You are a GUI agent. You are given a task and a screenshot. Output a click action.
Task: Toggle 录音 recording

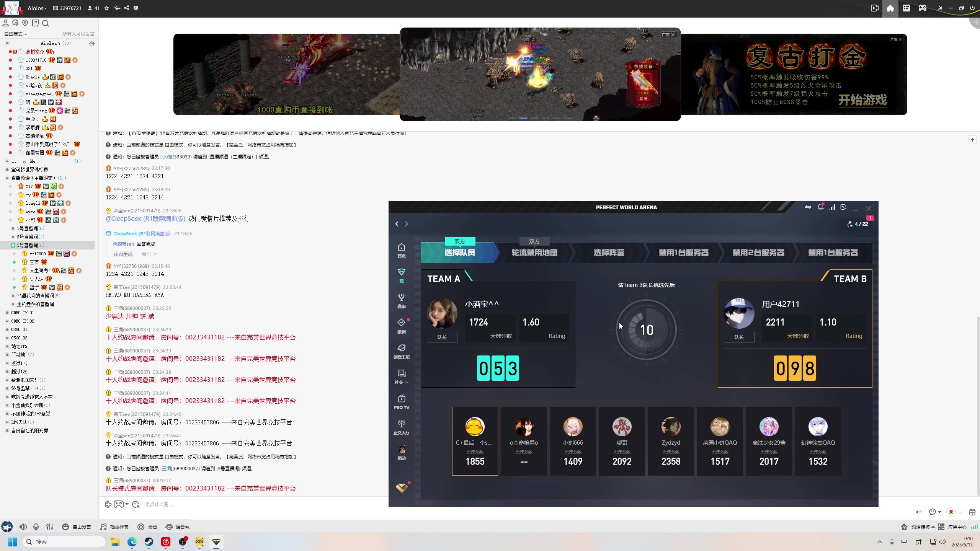coord(147,527)
